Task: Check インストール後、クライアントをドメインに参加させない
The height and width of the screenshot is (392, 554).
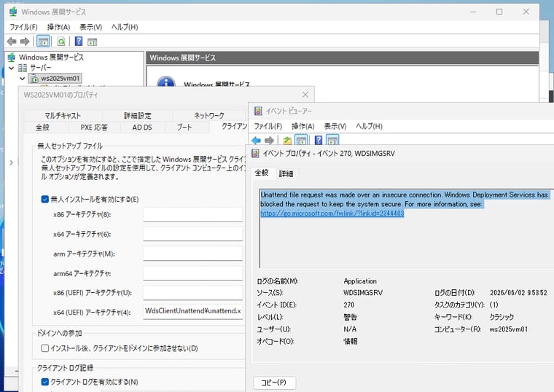Action: click(x=45, y=348)
